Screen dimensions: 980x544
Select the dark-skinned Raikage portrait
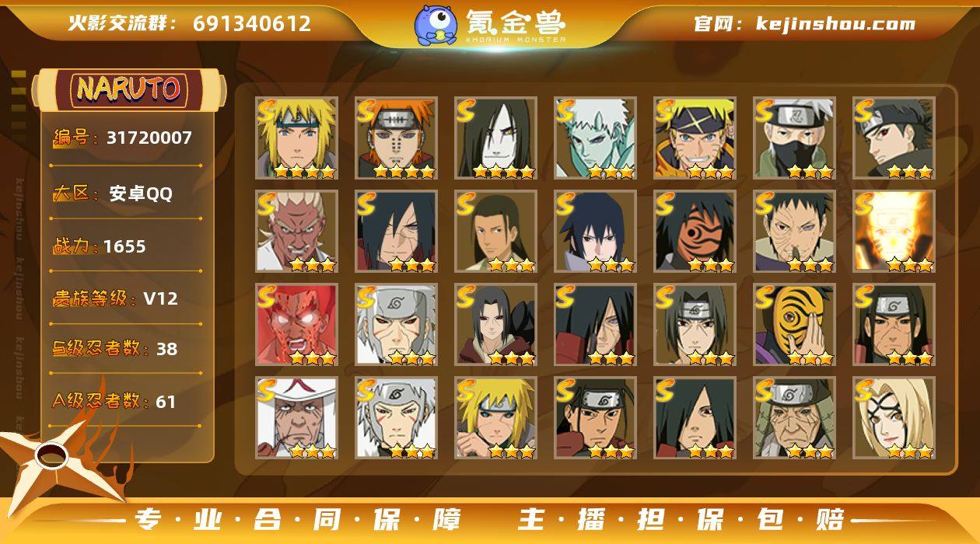296,232
